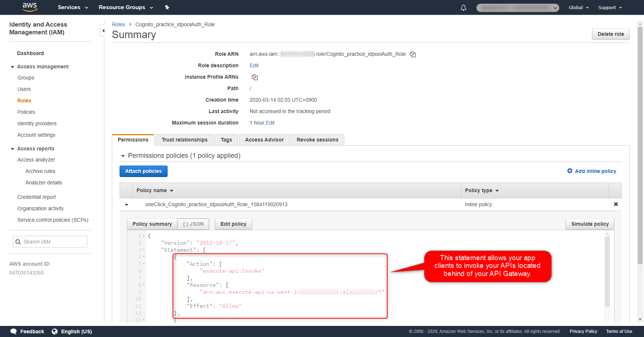Click the page vertical scrollbar

click(x=640, y=146)
